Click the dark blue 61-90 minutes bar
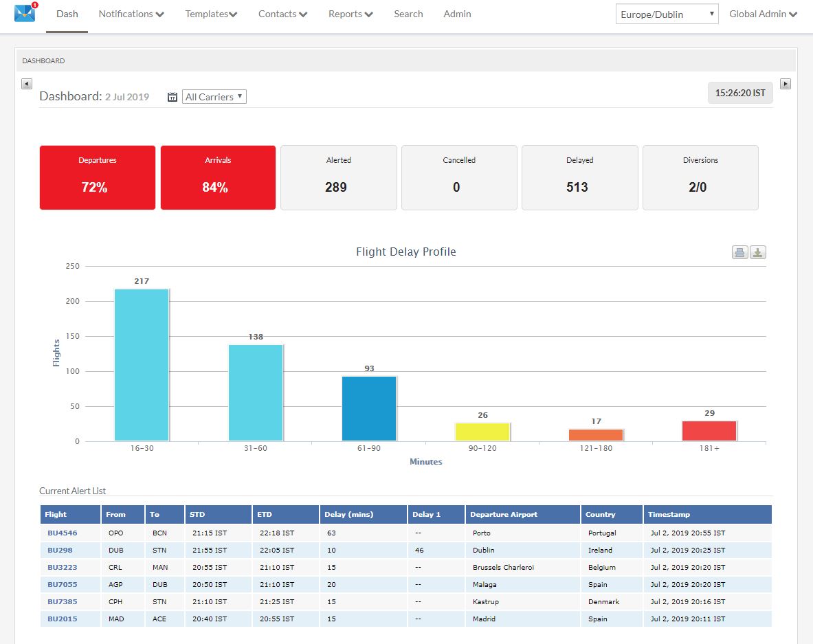Image resolution: width=813 pixels, height=644 pixels. [x=369, y=408]
